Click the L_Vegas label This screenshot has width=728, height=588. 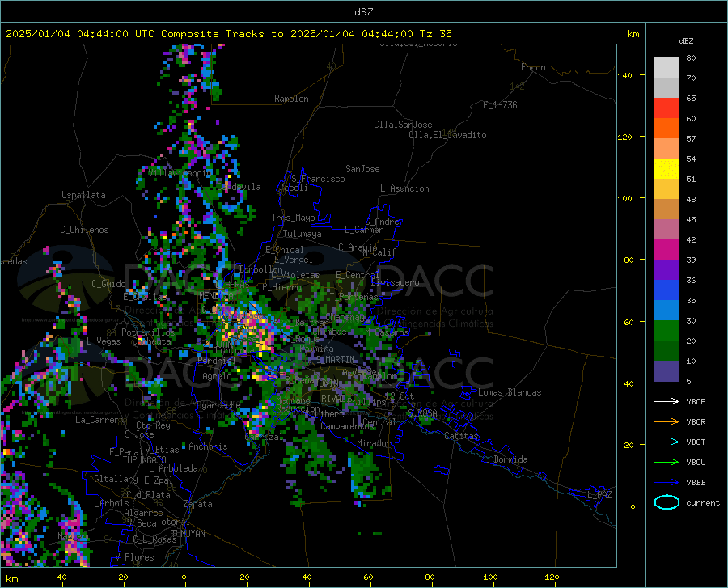pos(104,341)
